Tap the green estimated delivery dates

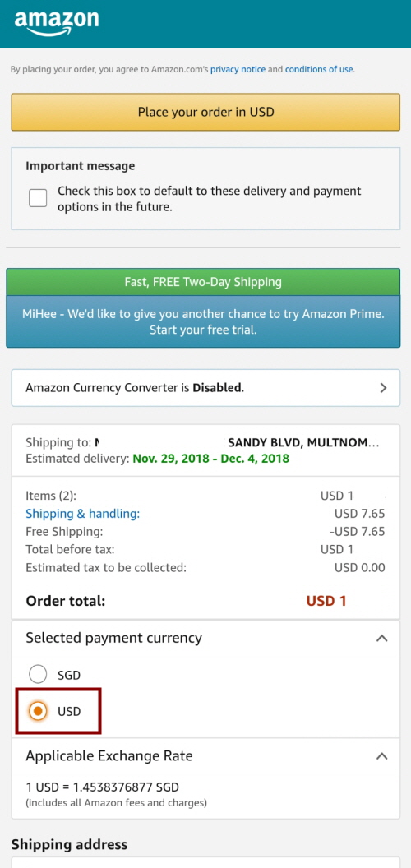pos(210,459)
